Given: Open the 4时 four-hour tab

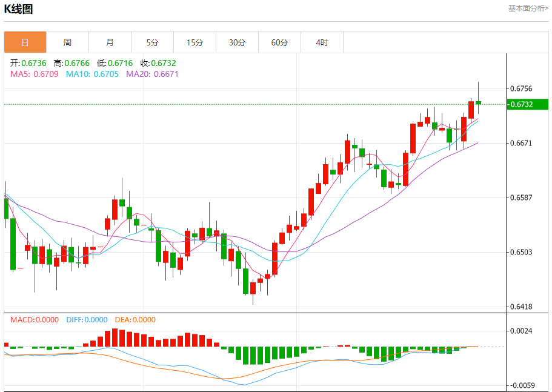Looking at the screenshot, I should tap(322, 42).
